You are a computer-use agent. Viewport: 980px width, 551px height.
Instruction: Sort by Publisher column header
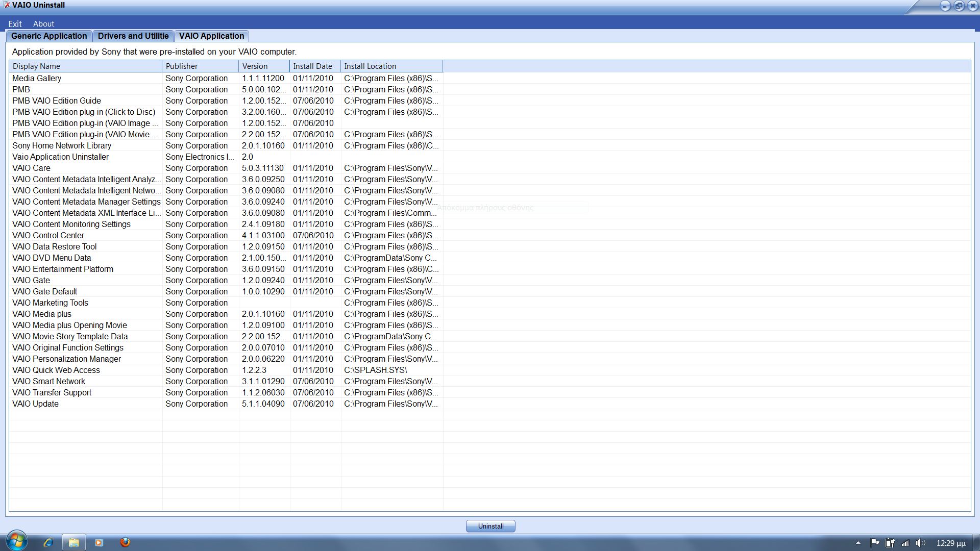click(200, 66)
